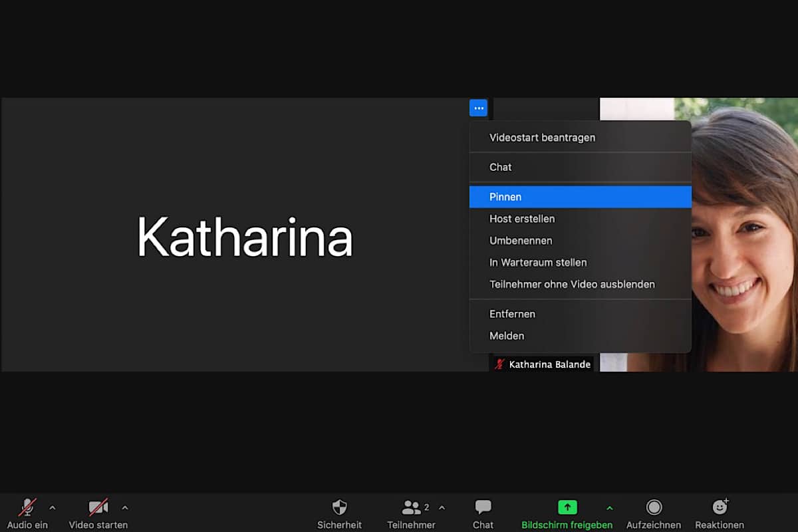Click the blue three-dots more button
798x532 pixels.
tap(478, 108)
